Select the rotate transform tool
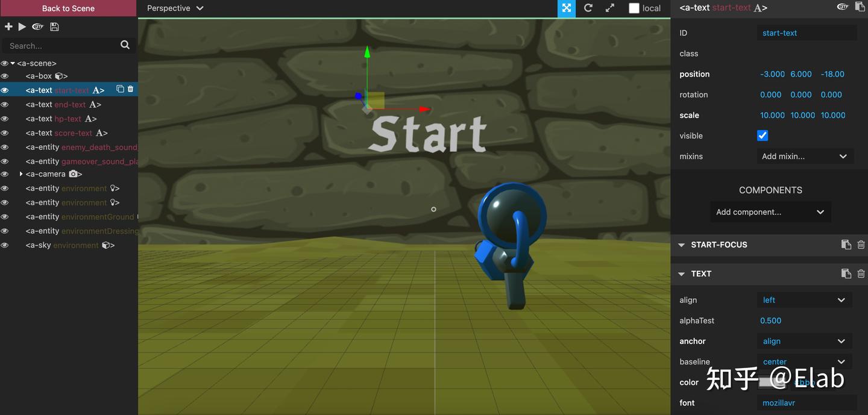Screen dimensions: 868x415 [x=588, y=8]
